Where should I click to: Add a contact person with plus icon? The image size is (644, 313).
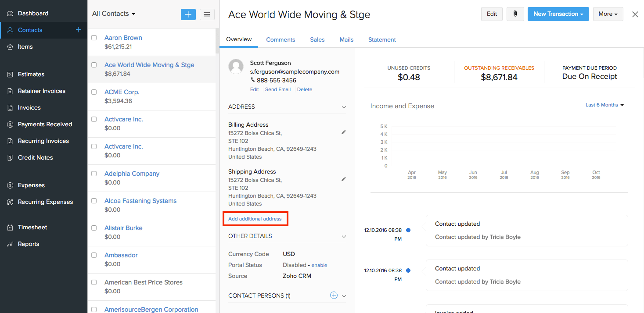point(334,295)
